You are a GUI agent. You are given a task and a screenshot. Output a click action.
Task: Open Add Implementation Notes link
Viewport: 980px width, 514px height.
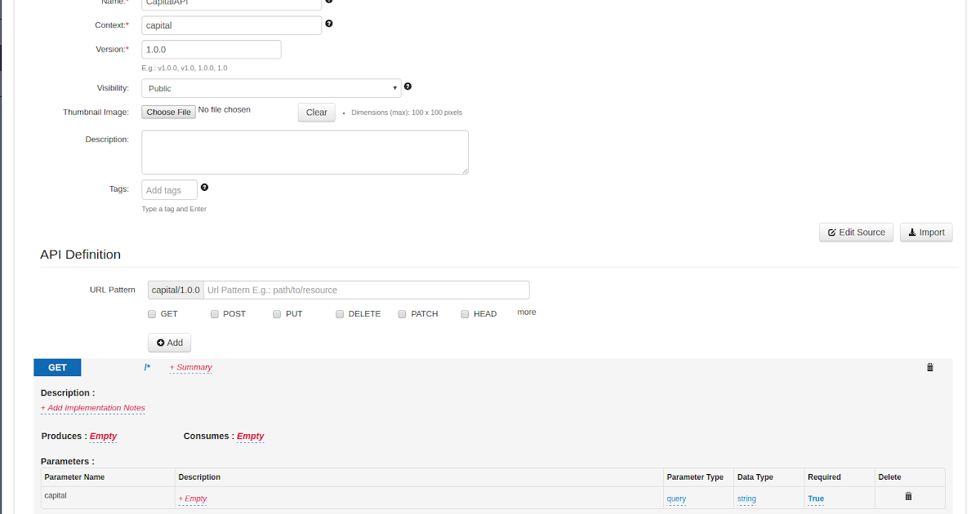92,407
